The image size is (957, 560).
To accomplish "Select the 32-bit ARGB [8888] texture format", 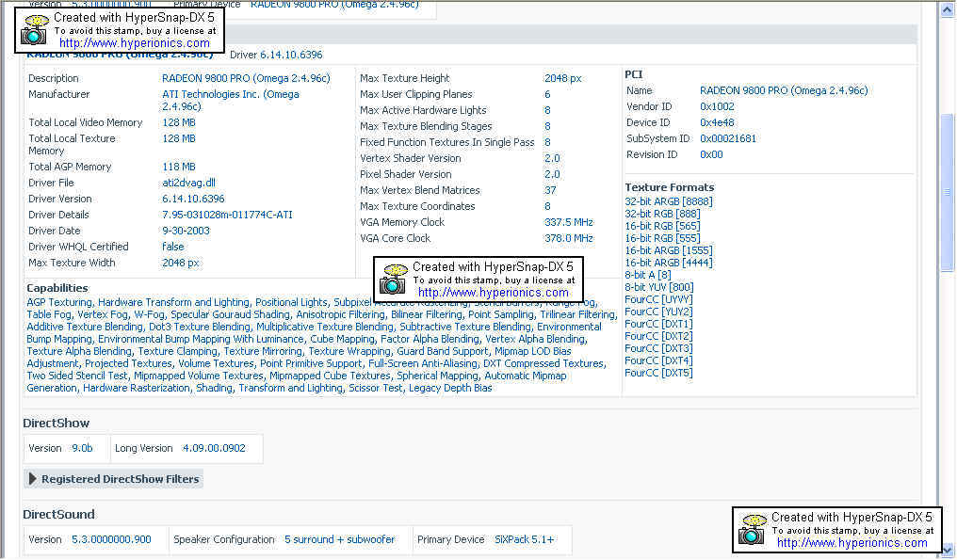I will (x=668, y=201).
